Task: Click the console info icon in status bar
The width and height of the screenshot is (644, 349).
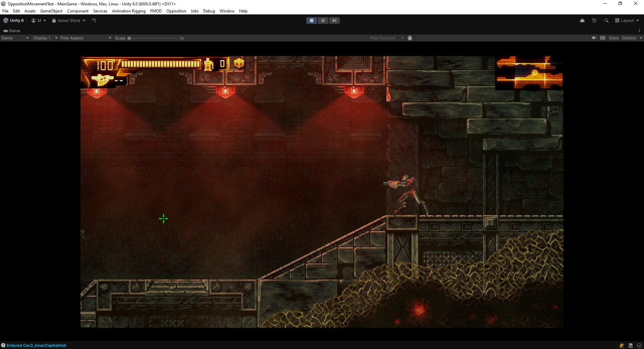Action: (x=3, y=345)
